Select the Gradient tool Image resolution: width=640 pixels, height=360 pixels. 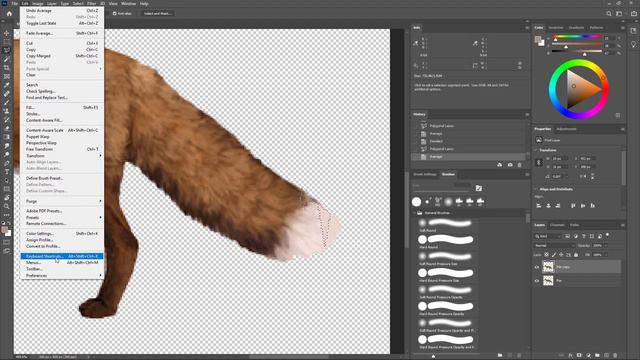coord(7,137)
